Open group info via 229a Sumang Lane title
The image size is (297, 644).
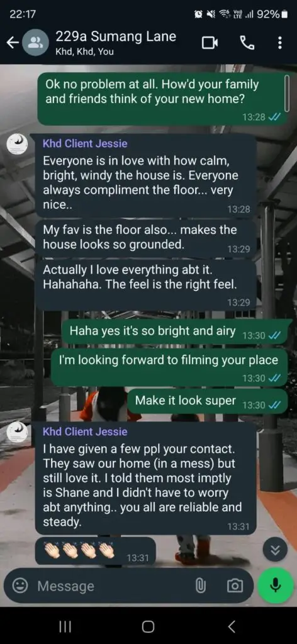click(116, 37)
